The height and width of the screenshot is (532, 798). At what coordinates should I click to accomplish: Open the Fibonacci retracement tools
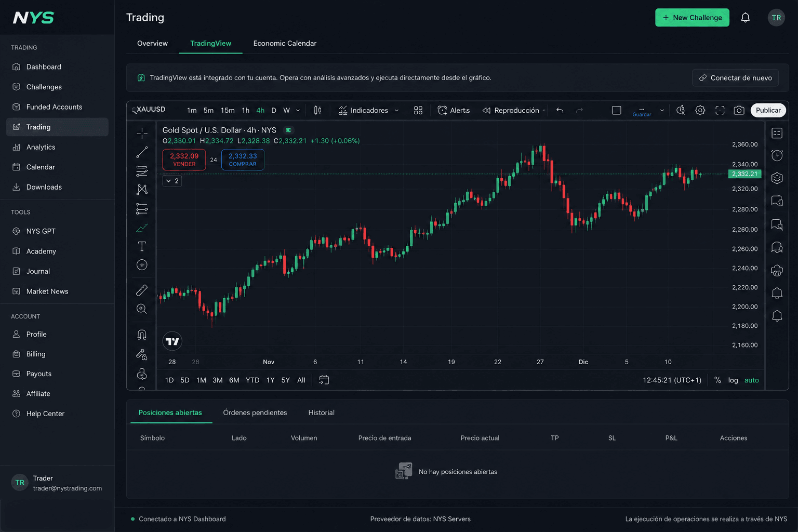pos(142,171)
